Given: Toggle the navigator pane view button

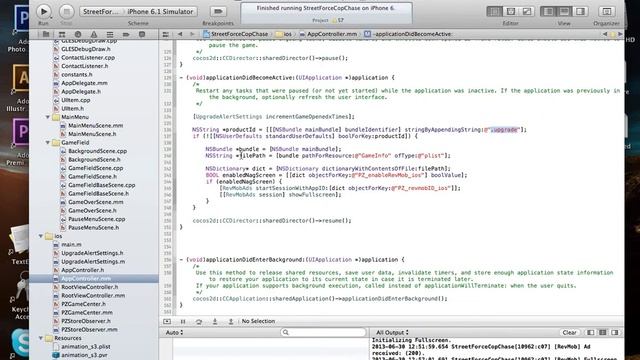Looking at the screenshot, I should click(548, 11).
